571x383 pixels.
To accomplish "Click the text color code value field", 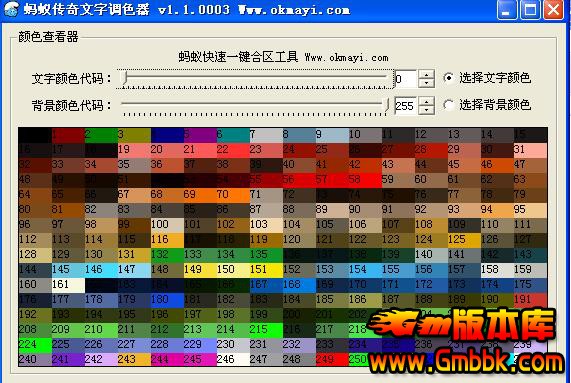I will tap(406, 78).
